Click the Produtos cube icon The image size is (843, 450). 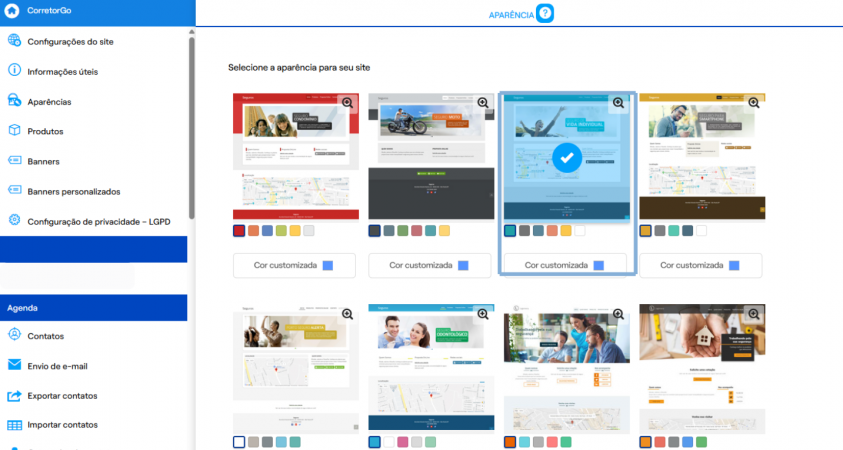pos(15,131)
